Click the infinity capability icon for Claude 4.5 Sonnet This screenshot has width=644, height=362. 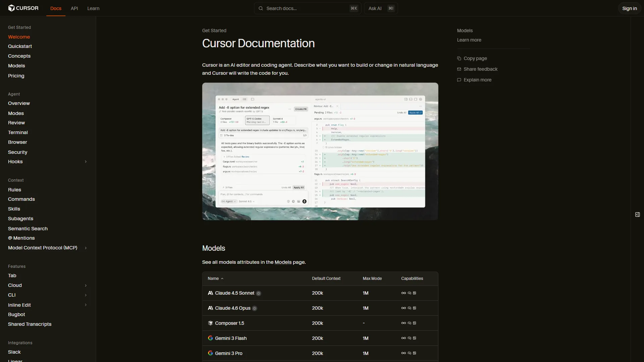(404, 293)
